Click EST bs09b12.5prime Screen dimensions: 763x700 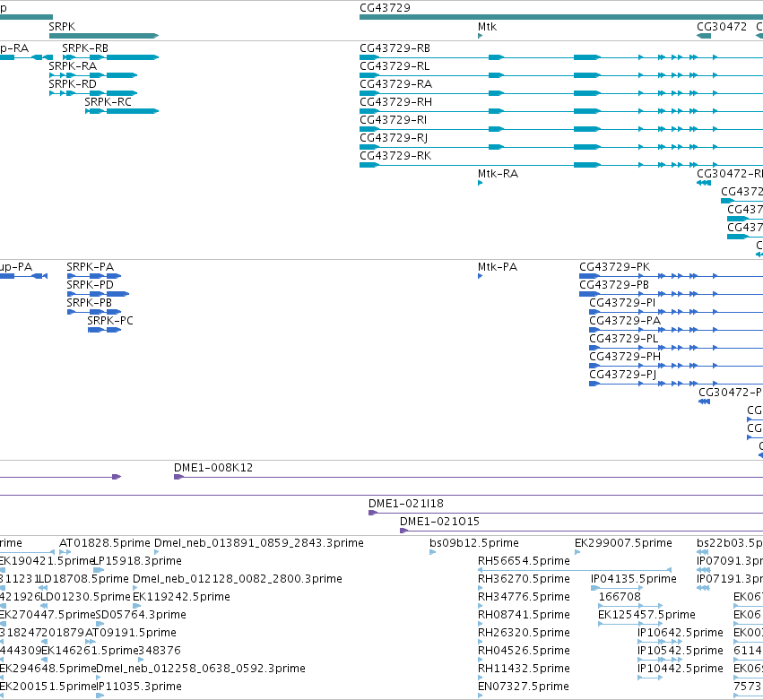coord(474,543)
